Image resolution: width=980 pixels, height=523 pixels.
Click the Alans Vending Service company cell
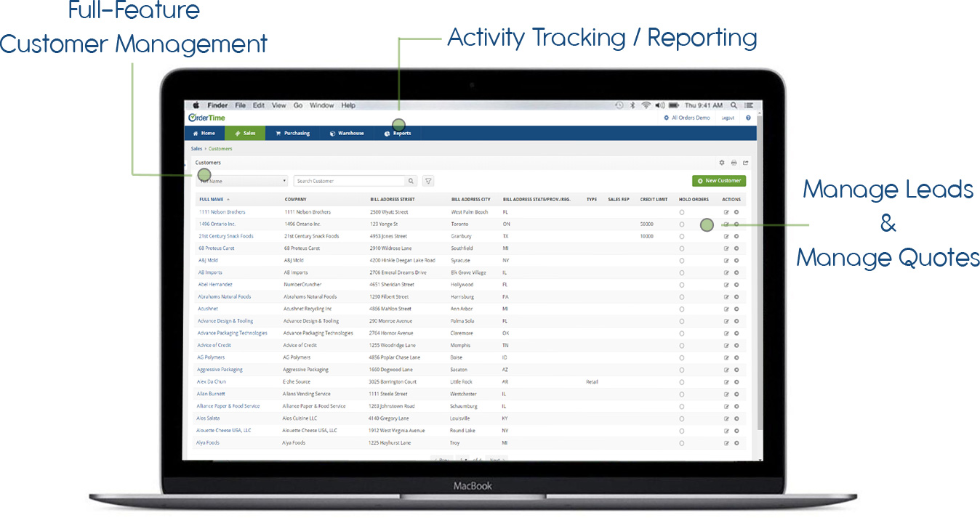point(306,394)
